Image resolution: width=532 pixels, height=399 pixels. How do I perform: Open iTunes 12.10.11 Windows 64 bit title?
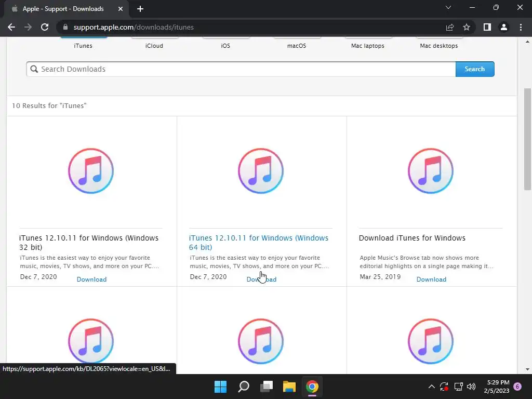tap(259, 242)
